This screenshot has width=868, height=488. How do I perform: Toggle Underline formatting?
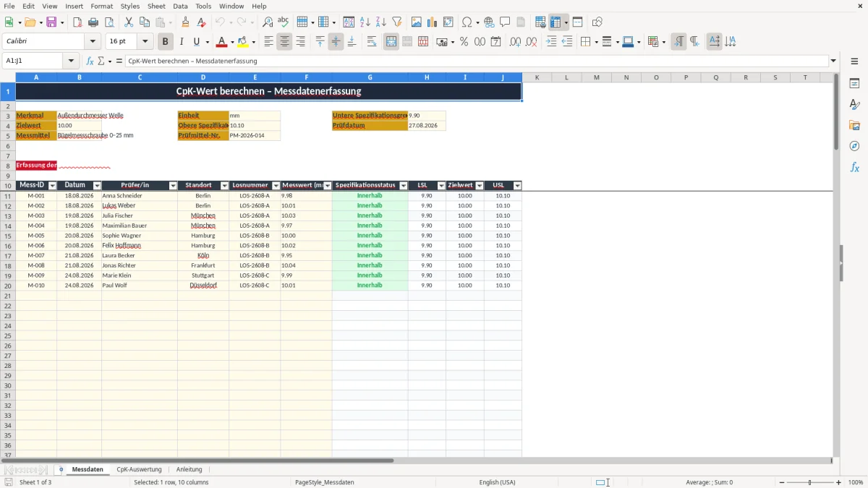coord(197,42)
